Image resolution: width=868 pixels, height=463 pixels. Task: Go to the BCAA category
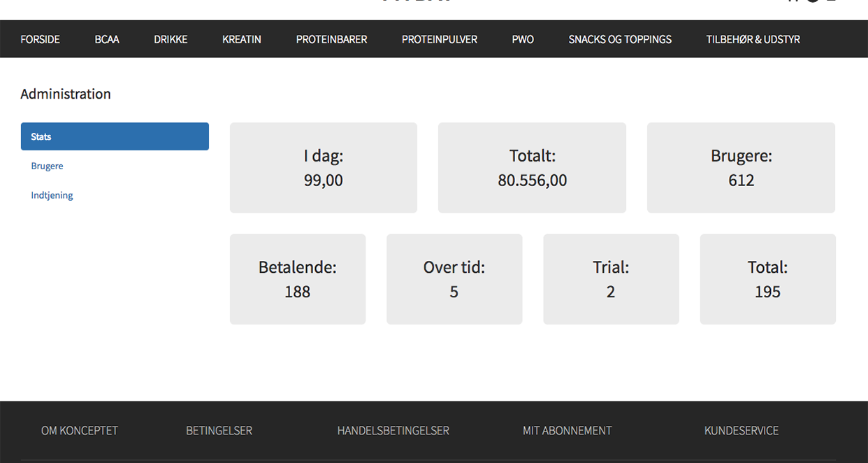[107, 39]
